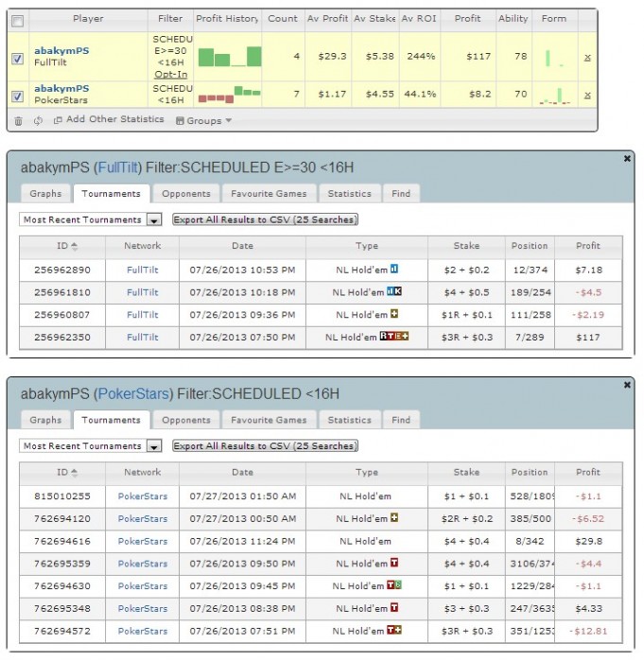Remove abakymPS PokerStars row with x icon
This screenshot has width=644, height=662.
(587, 95)
